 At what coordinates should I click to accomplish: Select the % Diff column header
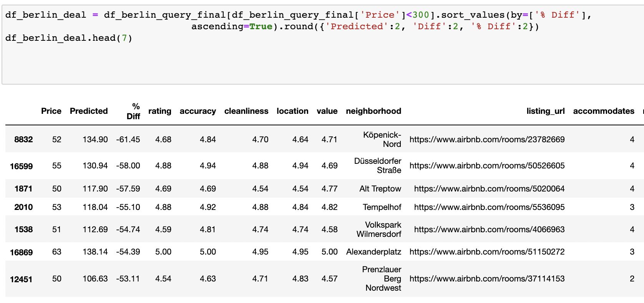pos(133,111)
